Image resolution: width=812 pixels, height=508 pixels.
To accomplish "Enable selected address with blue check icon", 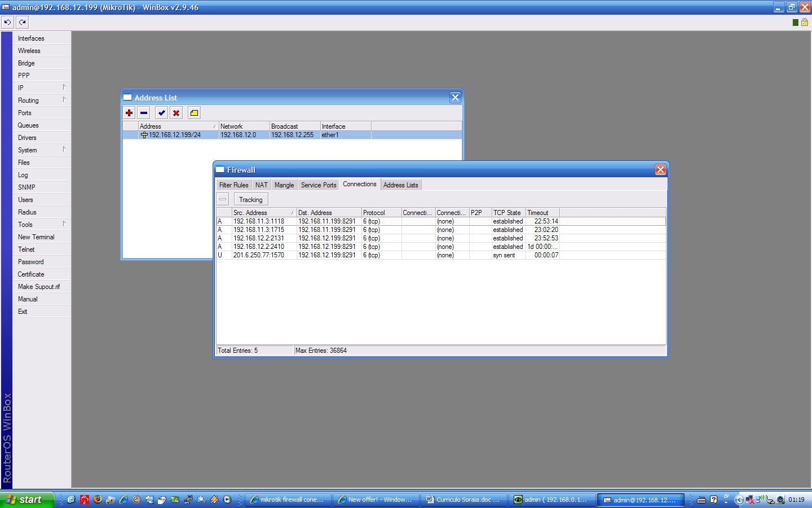I will (162, 113).
